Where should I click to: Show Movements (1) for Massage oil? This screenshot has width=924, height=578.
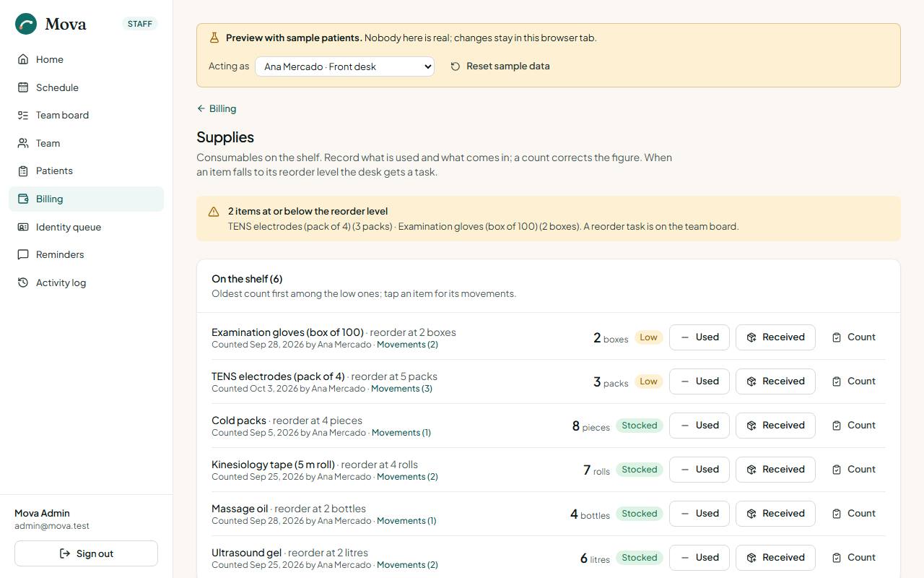(406, 521)
